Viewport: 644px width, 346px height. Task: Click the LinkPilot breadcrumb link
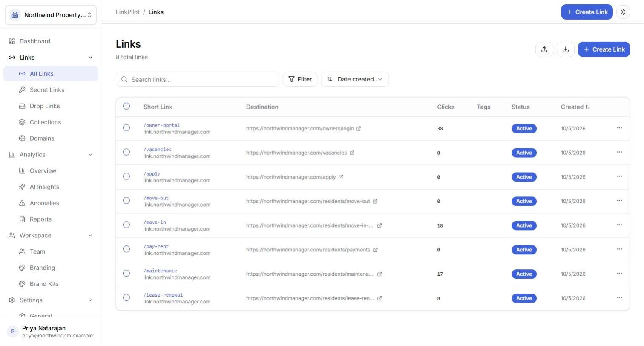(x=128, y=12)
